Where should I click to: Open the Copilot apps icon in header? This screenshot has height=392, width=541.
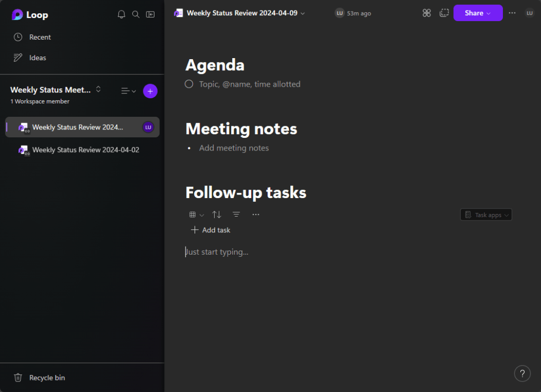[x=427, y=13]
